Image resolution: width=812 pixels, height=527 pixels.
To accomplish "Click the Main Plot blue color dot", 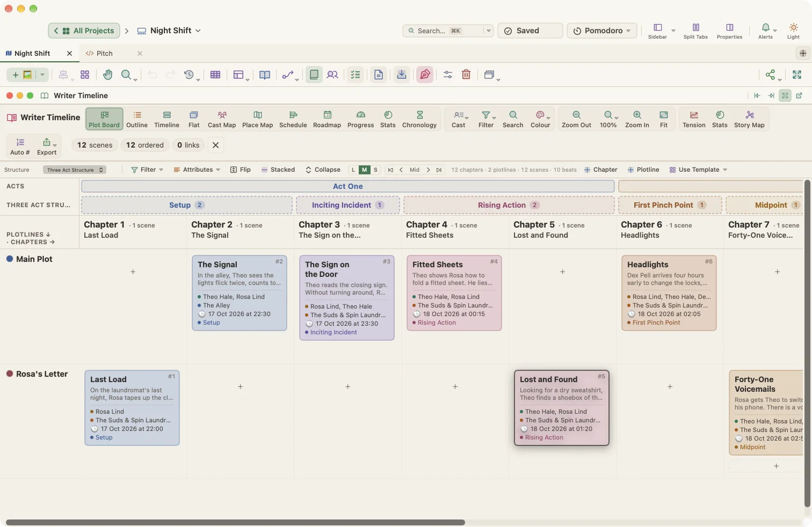I will tap(10, 259).
